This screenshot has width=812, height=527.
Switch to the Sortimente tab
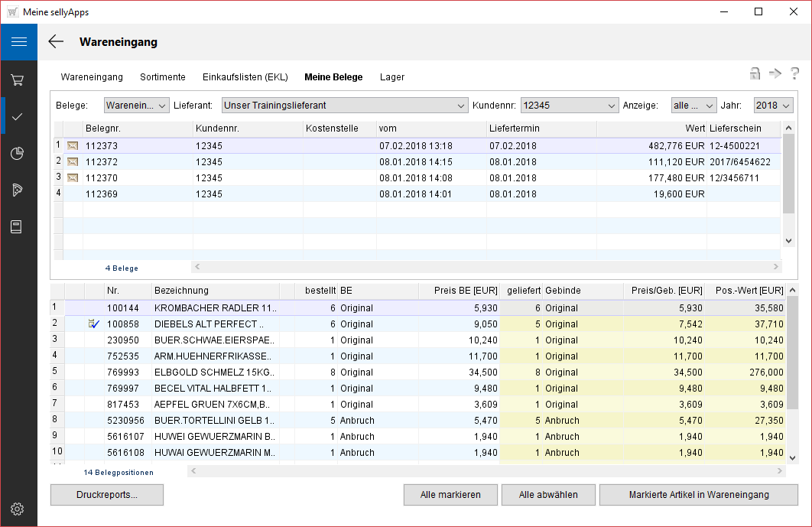[162, 77]
